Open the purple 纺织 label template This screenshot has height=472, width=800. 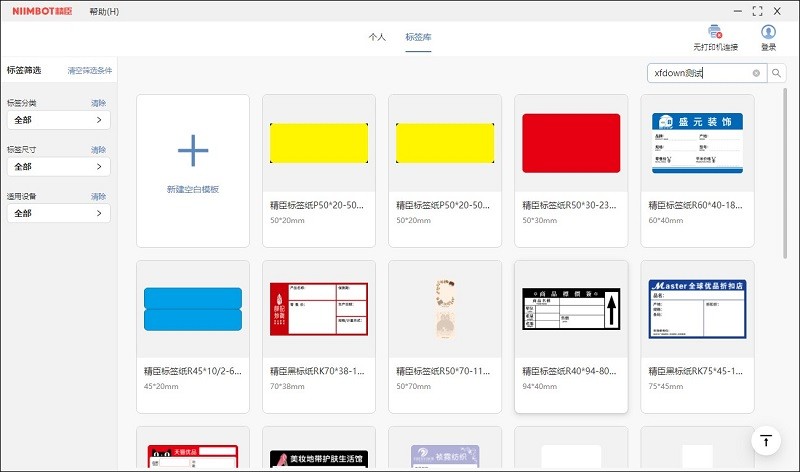445,449
